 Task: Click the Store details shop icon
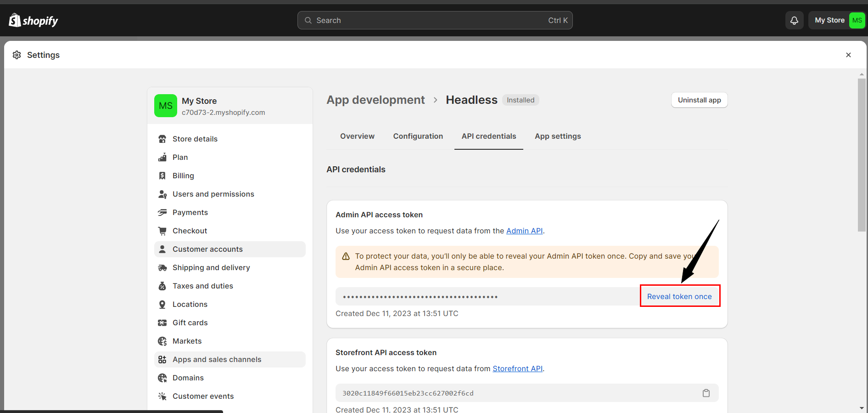point(162,139)
